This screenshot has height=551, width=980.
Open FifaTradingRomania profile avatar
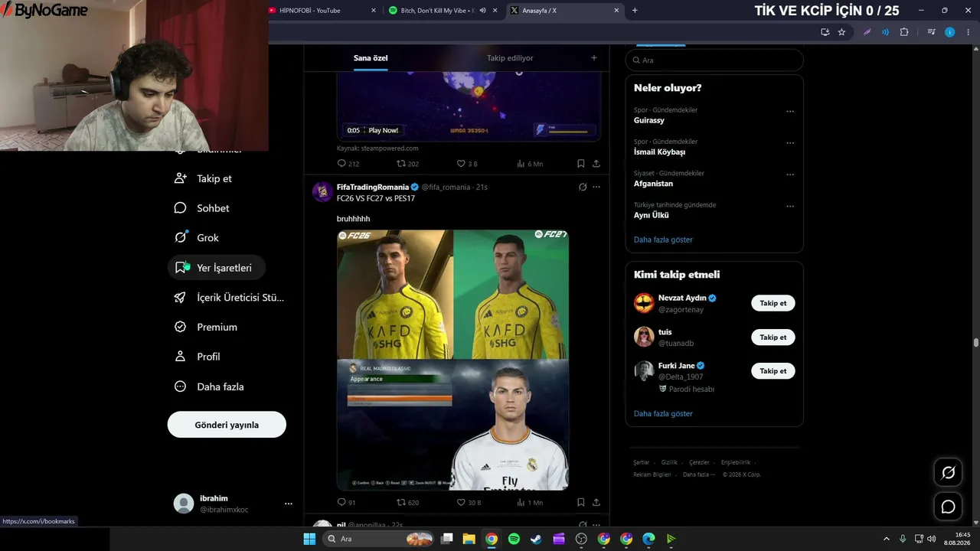click(x=322, y=191)
